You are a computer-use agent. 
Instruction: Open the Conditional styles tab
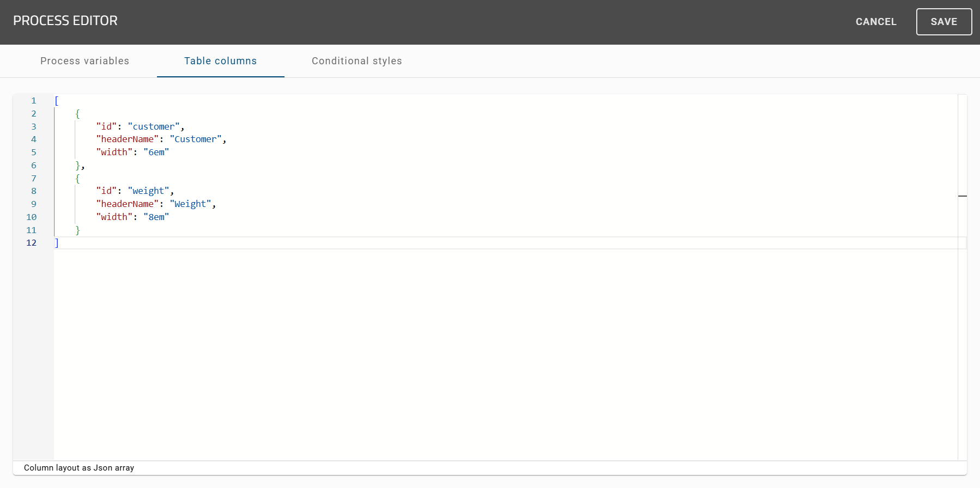tap(356, 61)
